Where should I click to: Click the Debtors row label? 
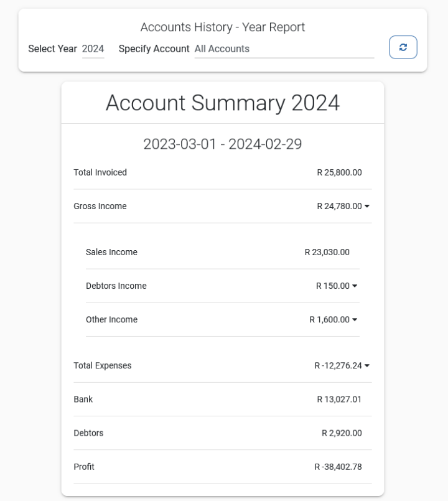88,433
